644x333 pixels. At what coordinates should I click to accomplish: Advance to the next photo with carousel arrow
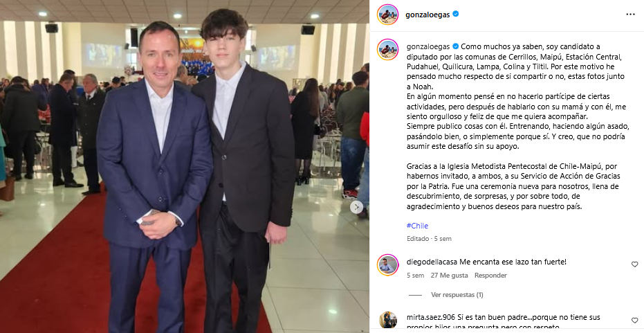(356, 207)
